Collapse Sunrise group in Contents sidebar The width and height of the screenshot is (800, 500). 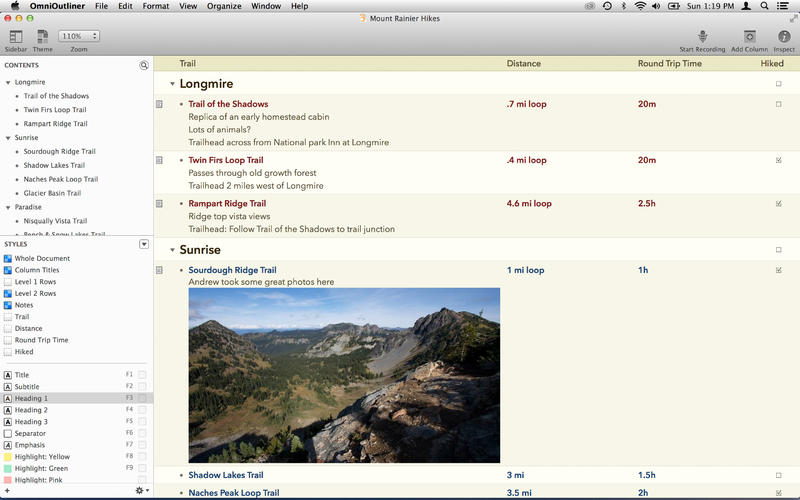(x=8, y=138)
